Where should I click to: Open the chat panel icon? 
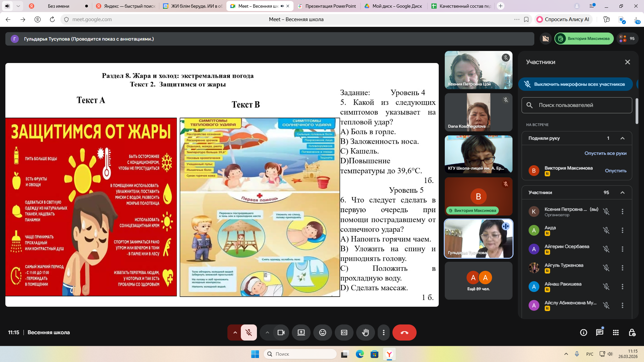(599, 333)
